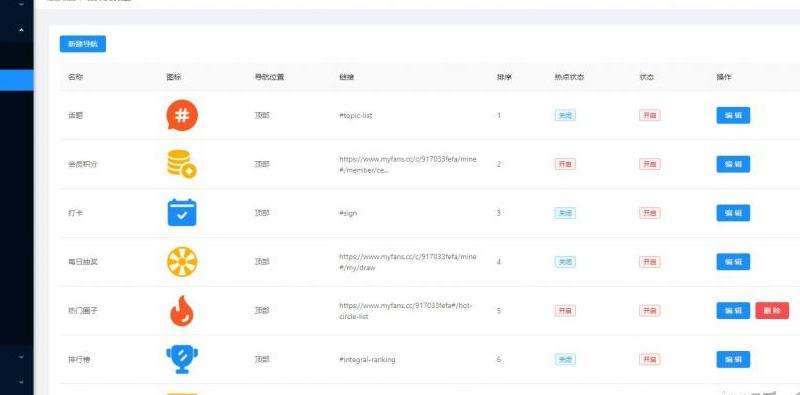Click the 新建导航 button

coord(83,44)
